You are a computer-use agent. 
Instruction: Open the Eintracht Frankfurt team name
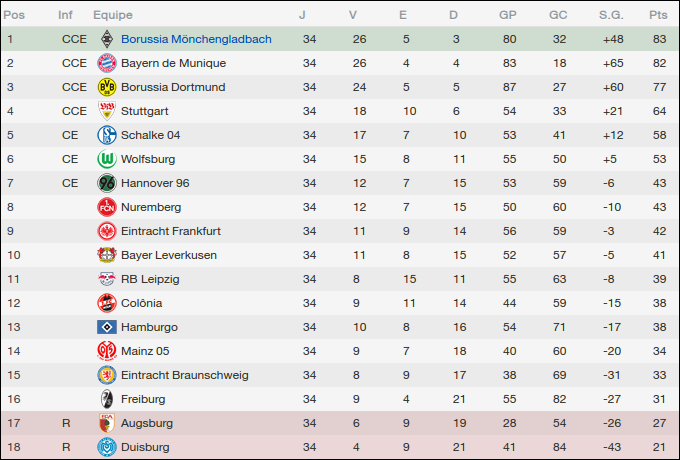pyautogui.click(x=171, y=231)
